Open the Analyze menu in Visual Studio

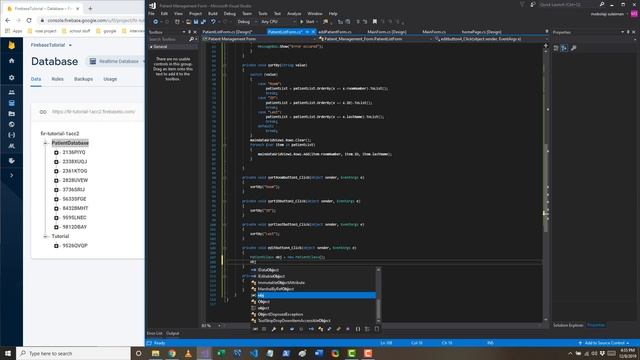click(x=294, y=13)
